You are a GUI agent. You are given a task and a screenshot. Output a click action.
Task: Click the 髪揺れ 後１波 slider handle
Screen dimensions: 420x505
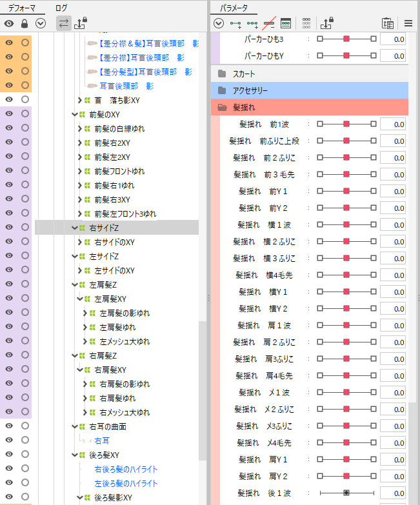tap(346, 493)
